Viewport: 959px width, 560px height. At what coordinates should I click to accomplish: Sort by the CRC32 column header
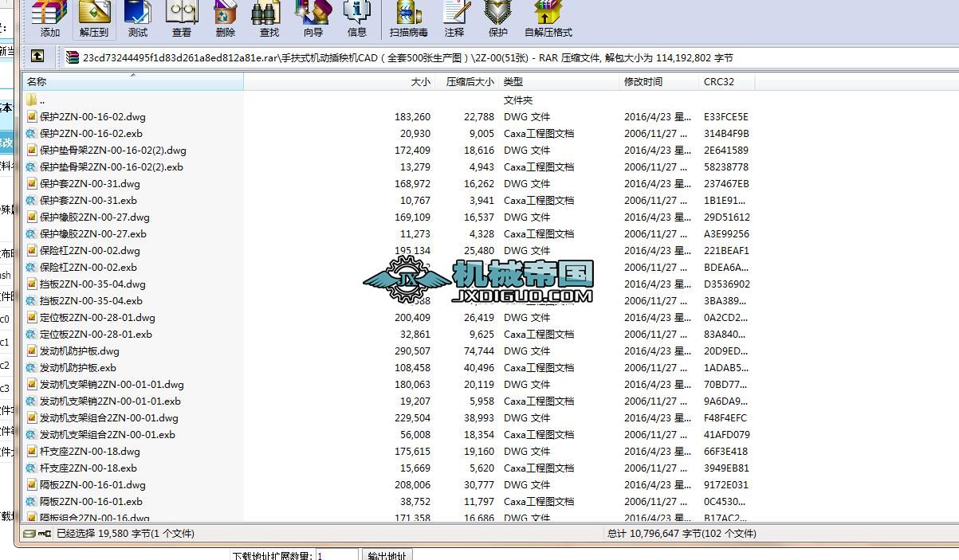[727, 81]
